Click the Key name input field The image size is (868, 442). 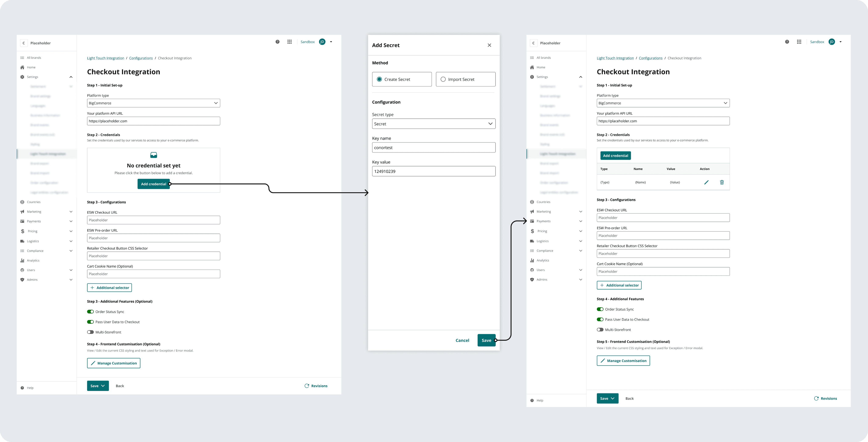pos(434,148)
